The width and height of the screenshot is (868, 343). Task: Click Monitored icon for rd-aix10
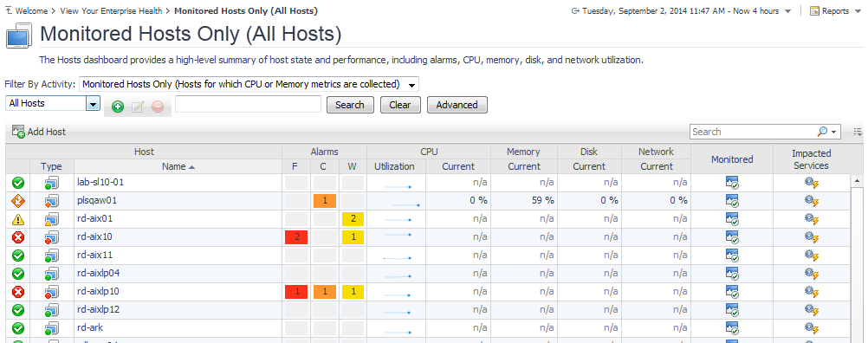pyautogui.click(x=732, y=237)
